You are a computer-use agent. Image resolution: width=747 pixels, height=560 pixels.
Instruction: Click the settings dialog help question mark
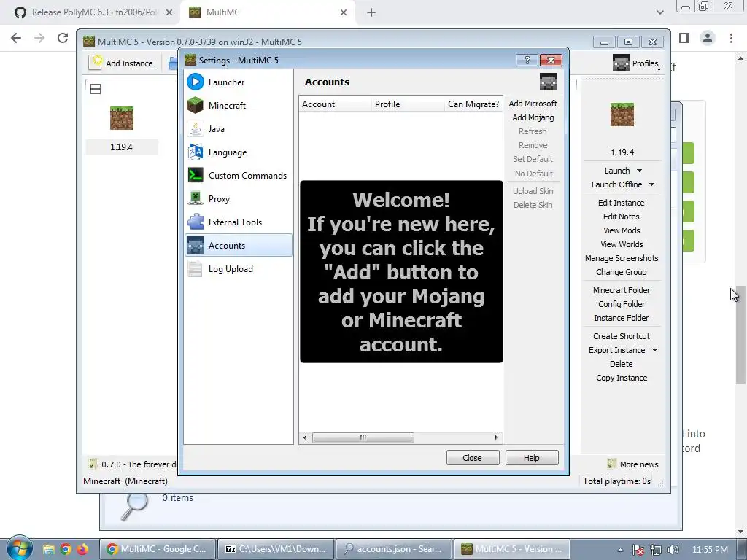(527, 60)
